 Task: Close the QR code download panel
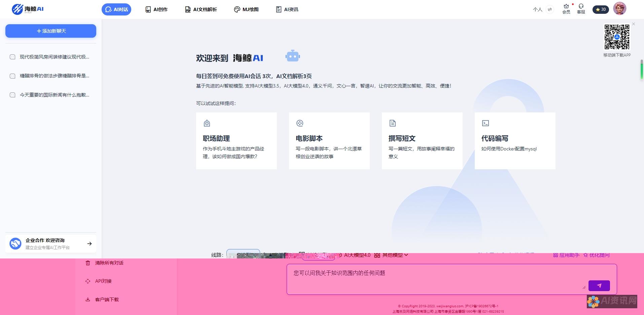(x=634, y=24)
